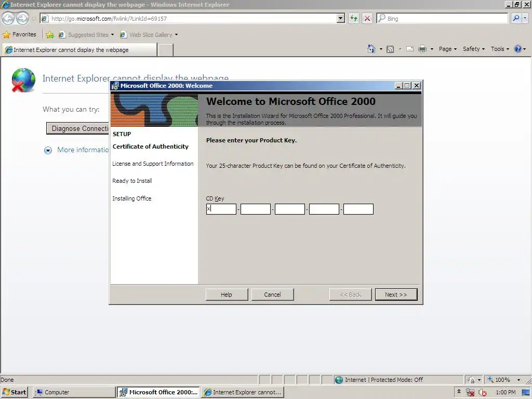Image resolution: width=532 pixels, height=399 pixels.
Task: Switch to Computer taskbar window
Action: [x=74, y=392]
